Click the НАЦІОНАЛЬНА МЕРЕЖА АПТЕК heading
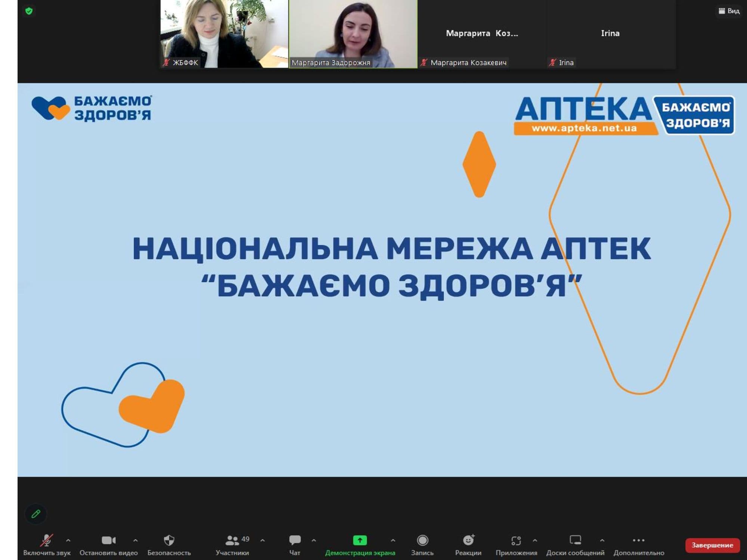 click(x=391, y=249)
